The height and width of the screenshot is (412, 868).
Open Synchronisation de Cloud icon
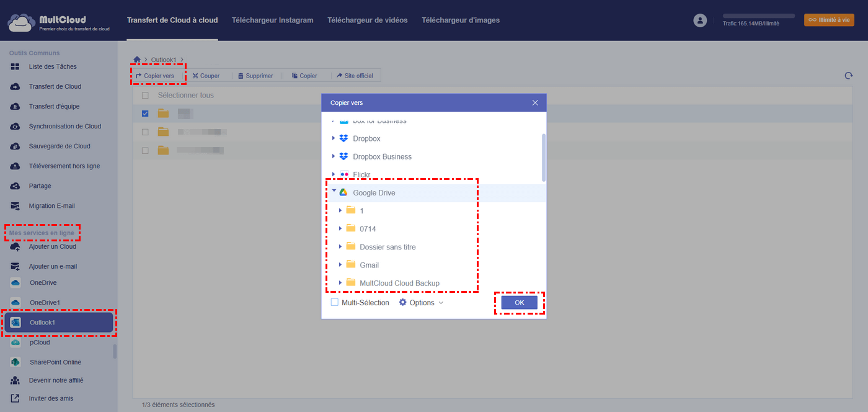[15, 126]
